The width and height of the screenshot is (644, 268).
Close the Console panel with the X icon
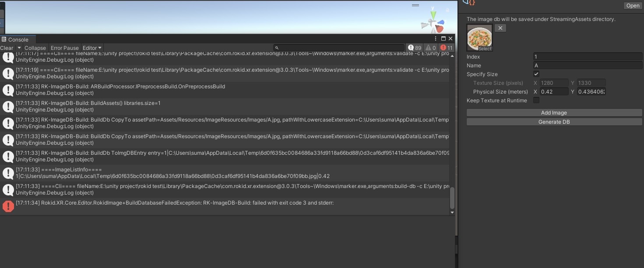point(450,39)
